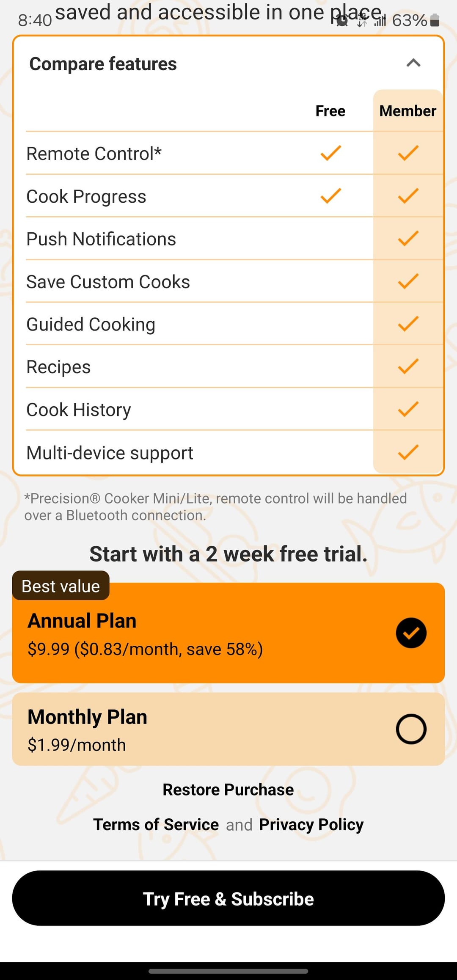Viewport: 457px width, 980px height.
Task: Tap the Free column checkmark for Remote Control
Action: [330, 153]
